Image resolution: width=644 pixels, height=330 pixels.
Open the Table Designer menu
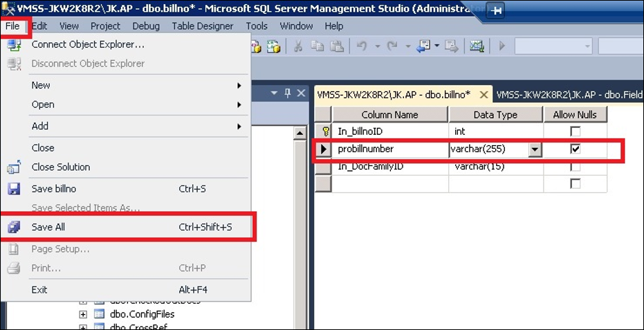click(x=203, y=26)
